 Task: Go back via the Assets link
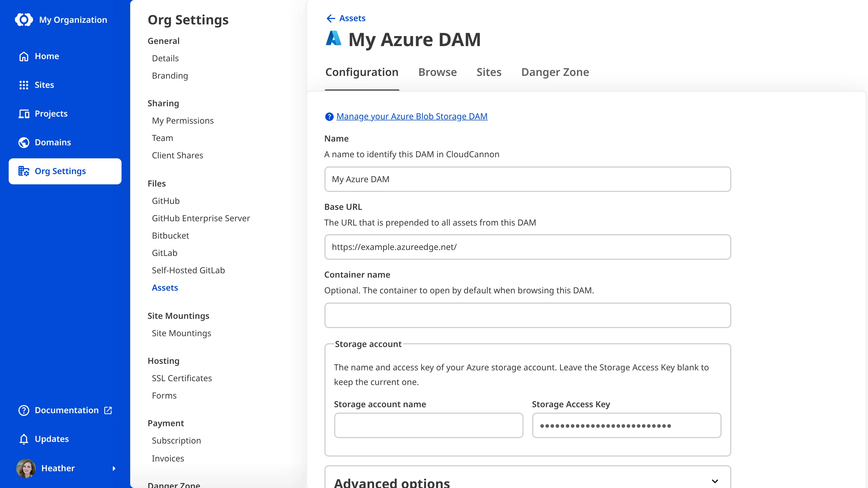pos(352,18)
